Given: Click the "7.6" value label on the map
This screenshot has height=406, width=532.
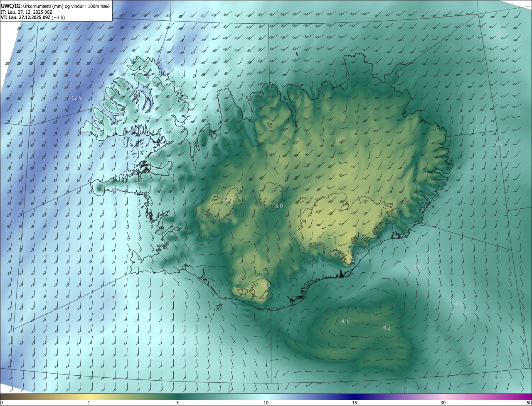Looking at the screenshot, I should (498, 144).
